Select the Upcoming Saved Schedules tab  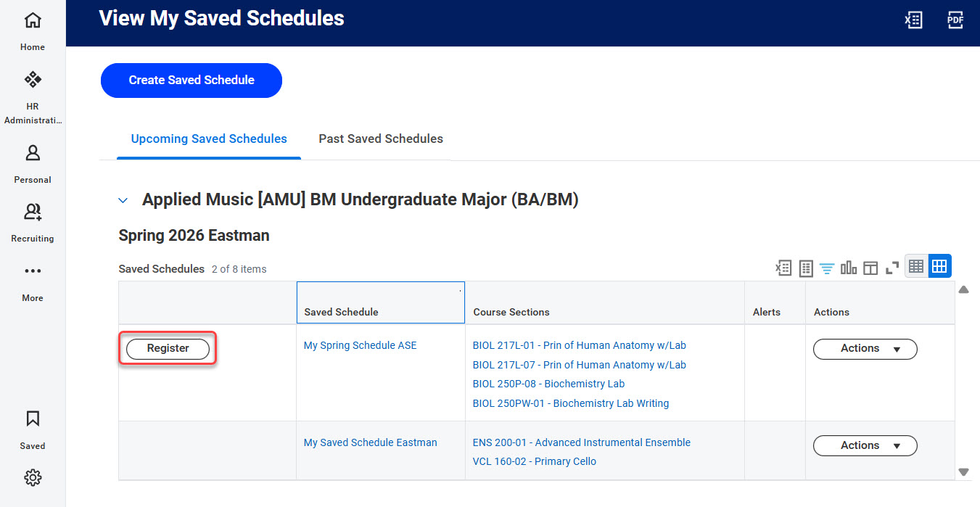209,139
